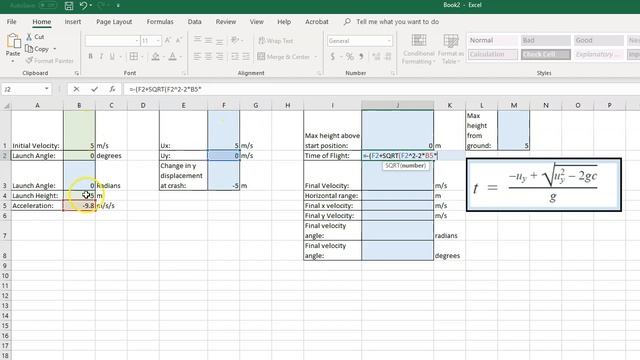Click the Increase Indent icon

click(246, 56)
